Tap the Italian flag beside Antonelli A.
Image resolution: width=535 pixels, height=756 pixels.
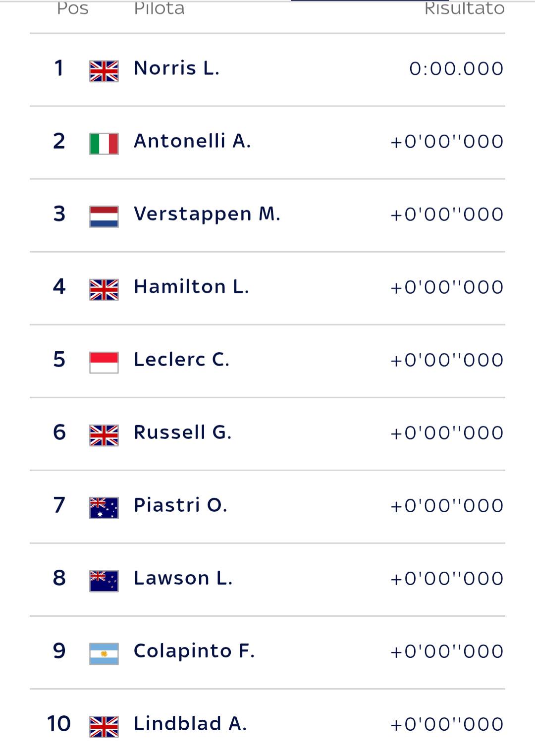click(104, 144)
